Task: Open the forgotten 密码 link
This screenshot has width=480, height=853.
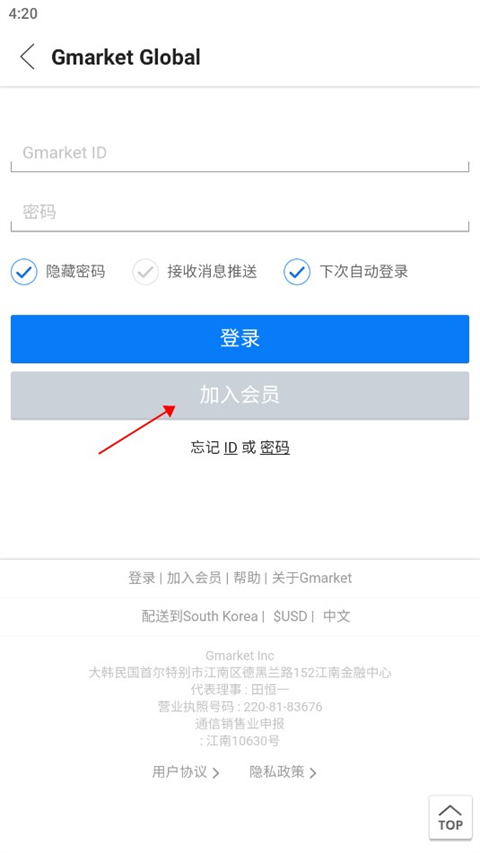Action: click(x=274, y=448)
